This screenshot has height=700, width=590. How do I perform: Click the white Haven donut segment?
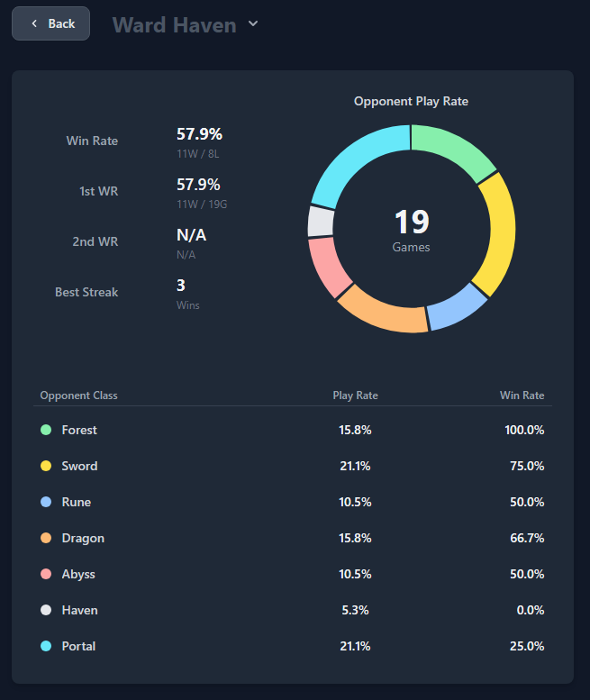(x=321, y=222)
